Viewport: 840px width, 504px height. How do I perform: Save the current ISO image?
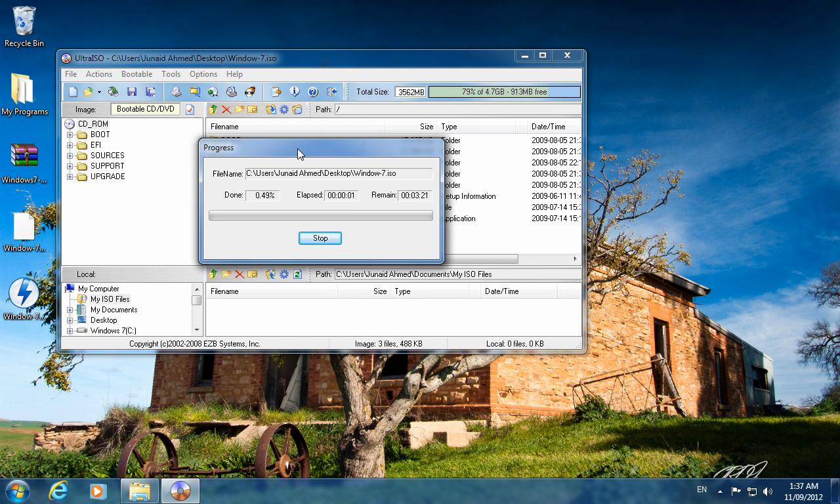click(132, 92)
